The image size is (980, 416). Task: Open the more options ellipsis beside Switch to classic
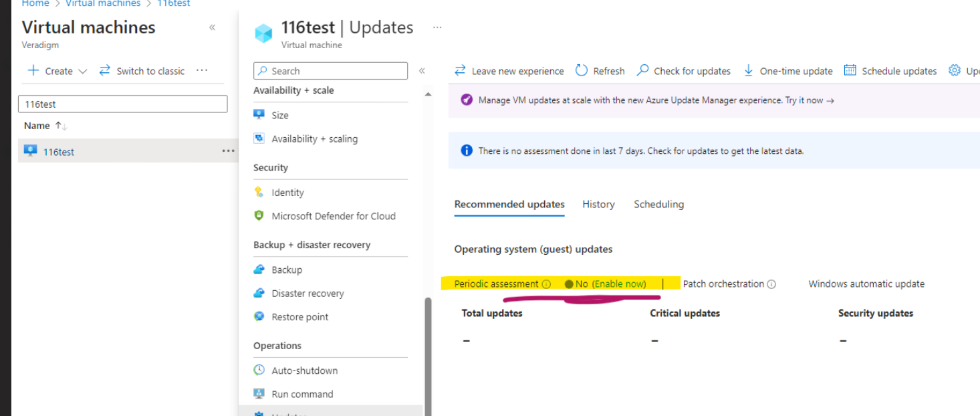(202, 70)
